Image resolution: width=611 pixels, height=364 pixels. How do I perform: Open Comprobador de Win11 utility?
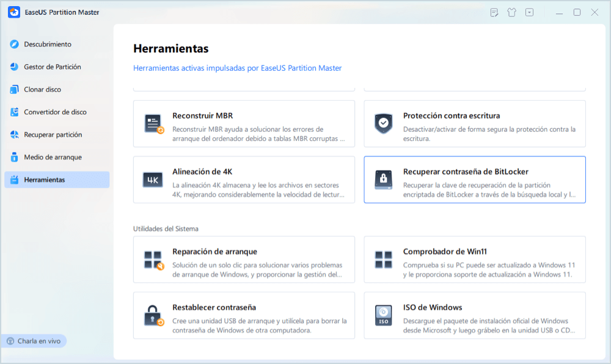pos(475,260)
